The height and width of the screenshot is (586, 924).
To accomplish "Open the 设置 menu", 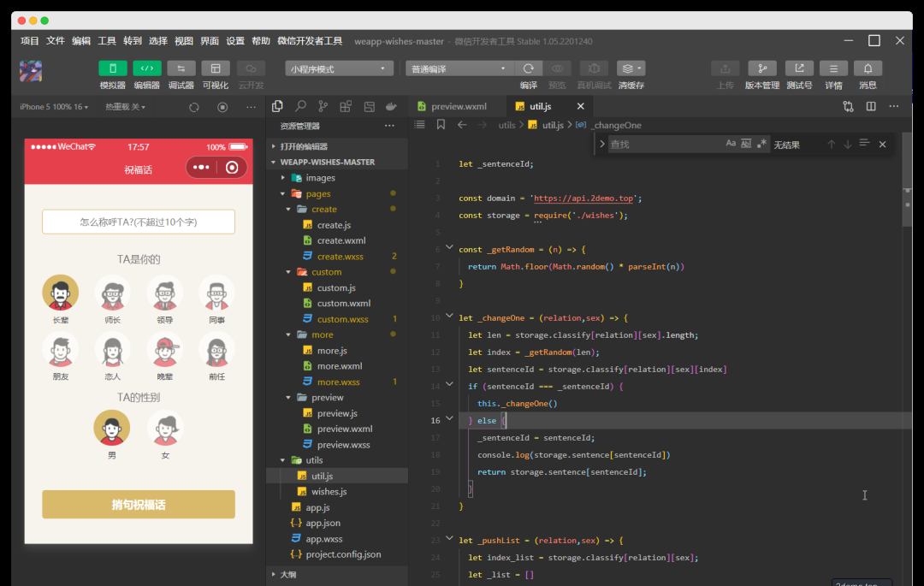I will pos(235,41).
